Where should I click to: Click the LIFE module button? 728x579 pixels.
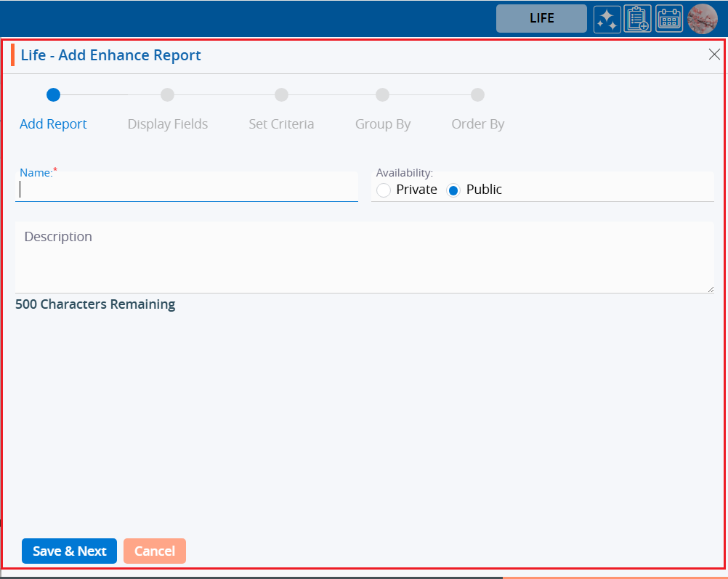click(x=541, y=19)
